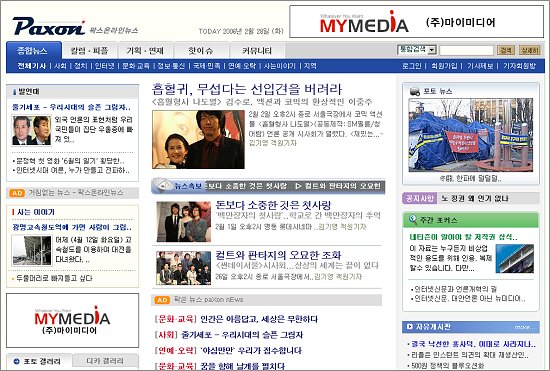This screenshot has height=371, width=550.
Task: Click the camera icon beside 포토 뉴스
Action: coord(415,92)
